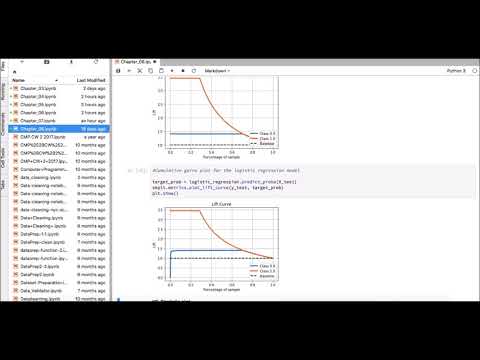Refresh the file list icon
The height and width of the screenshot is (360, 480).
[96, 62]
